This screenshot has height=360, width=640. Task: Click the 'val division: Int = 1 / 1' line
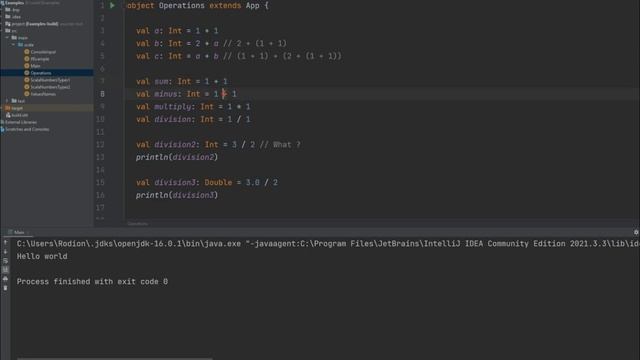click(x=193, y=120)
